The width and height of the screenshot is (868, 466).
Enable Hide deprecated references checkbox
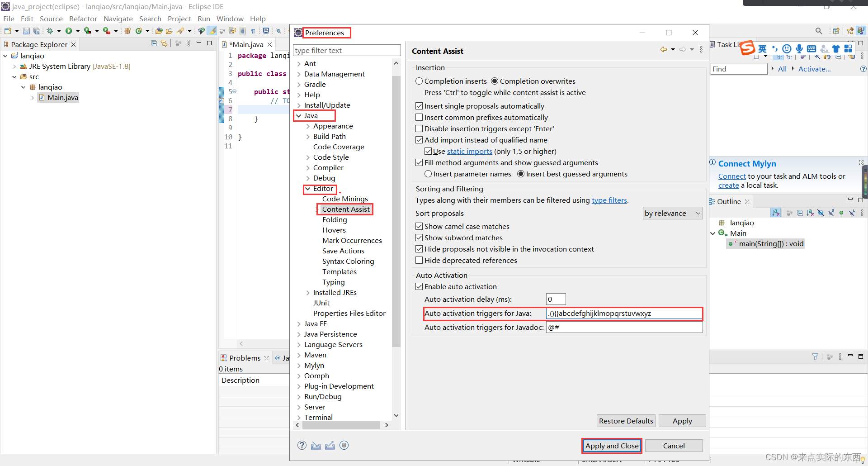coord(419,260)
